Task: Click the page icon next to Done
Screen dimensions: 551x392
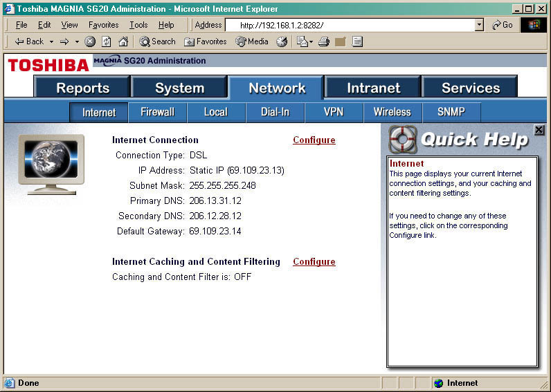Action: tap(10, 383)
